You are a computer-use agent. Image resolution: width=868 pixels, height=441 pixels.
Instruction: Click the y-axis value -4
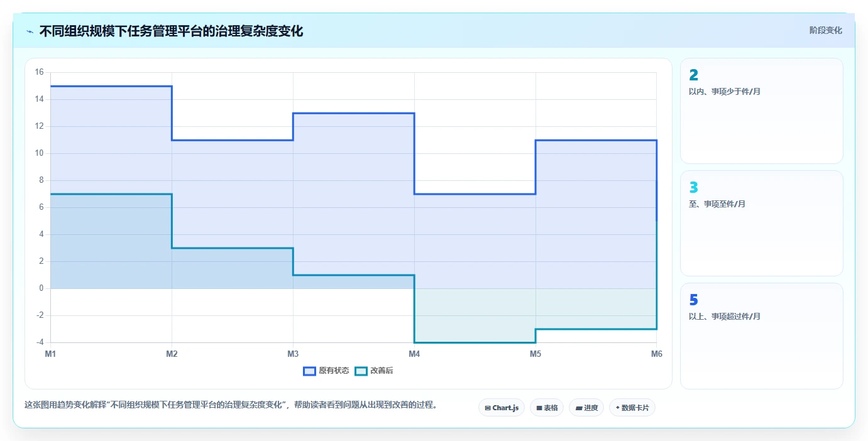pos(40,342)
